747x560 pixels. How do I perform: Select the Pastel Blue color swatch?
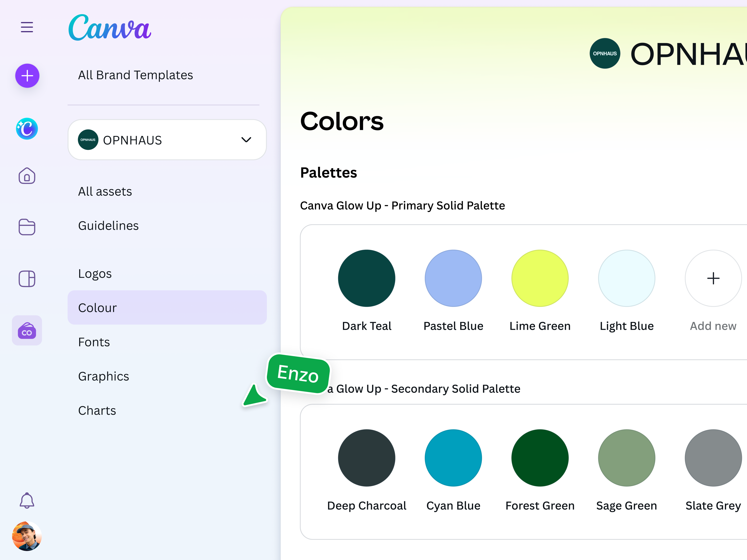coord(453,278)
